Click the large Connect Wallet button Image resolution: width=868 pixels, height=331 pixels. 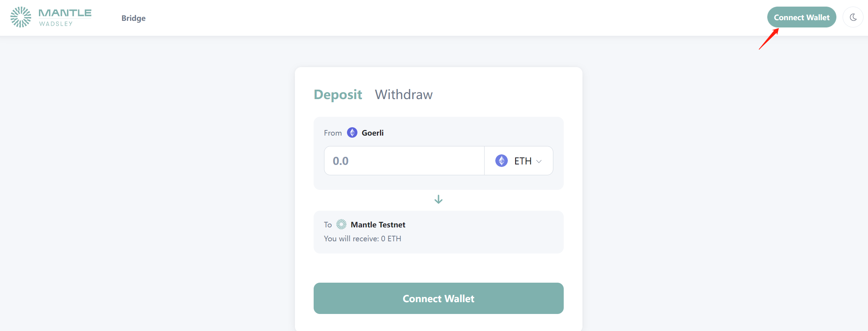click(x=438, y=298)
